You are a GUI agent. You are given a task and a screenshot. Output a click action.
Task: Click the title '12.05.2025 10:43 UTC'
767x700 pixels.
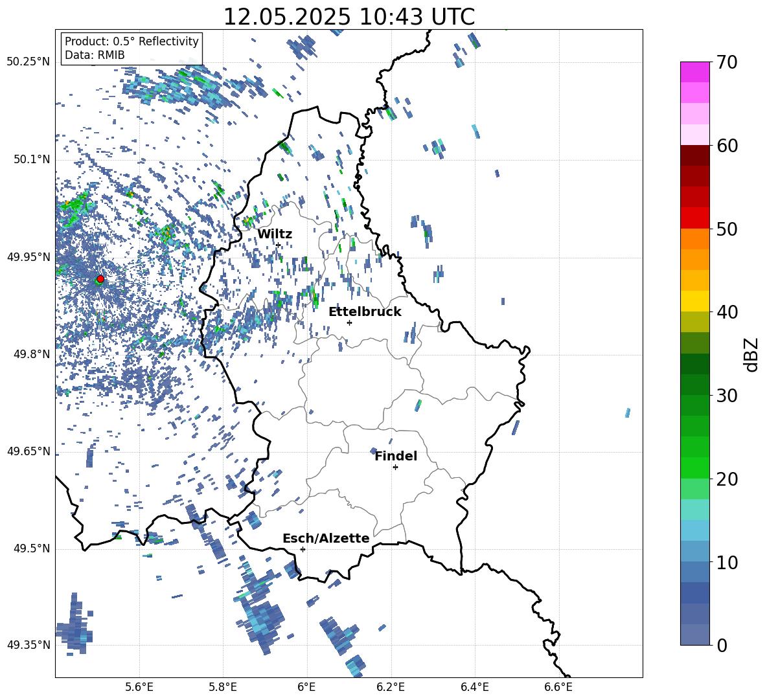(x=349, y=17)
